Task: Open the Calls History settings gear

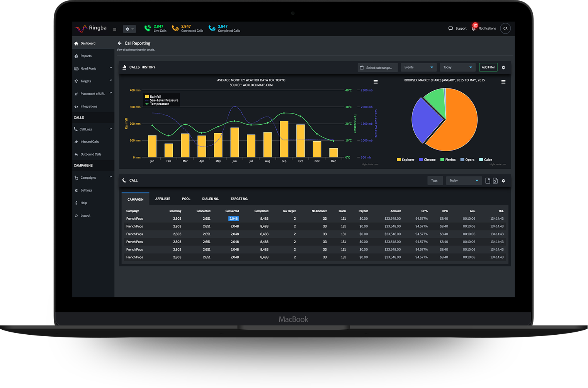Action: [503, 67]
